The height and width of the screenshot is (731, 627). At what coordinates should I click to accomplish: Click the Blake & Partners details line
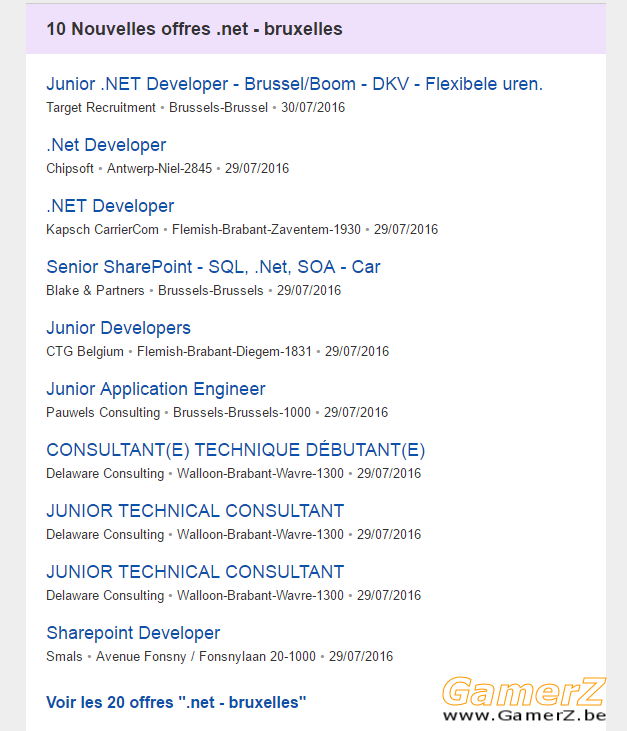pyautogui.click(x=193, y=290)
